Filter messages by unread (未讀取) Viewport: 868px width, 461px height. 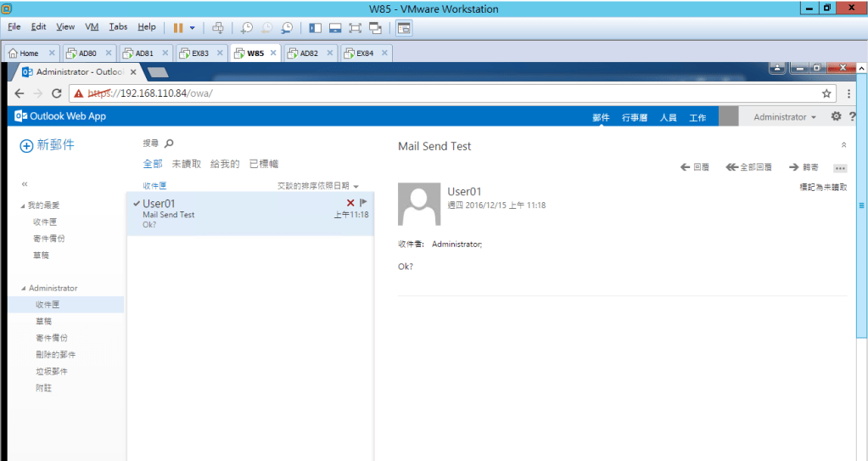point(186,164)
